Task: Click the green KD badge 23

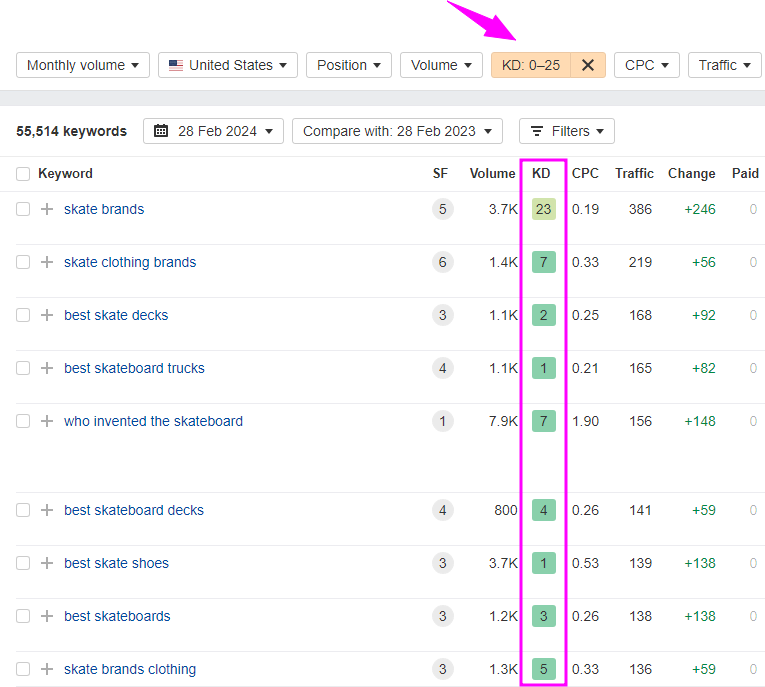Action: click(x=543, y=209)
